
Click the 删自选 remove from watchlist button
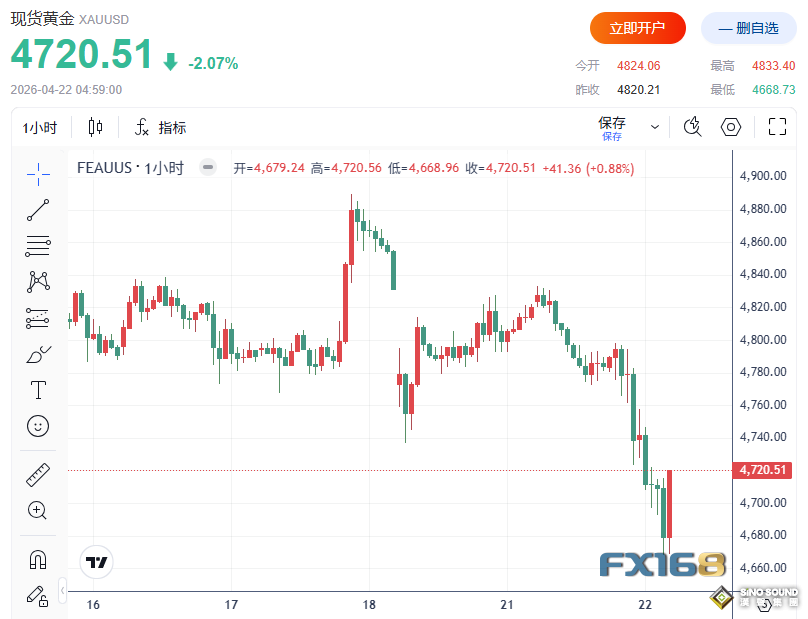[x=748, y=28]
